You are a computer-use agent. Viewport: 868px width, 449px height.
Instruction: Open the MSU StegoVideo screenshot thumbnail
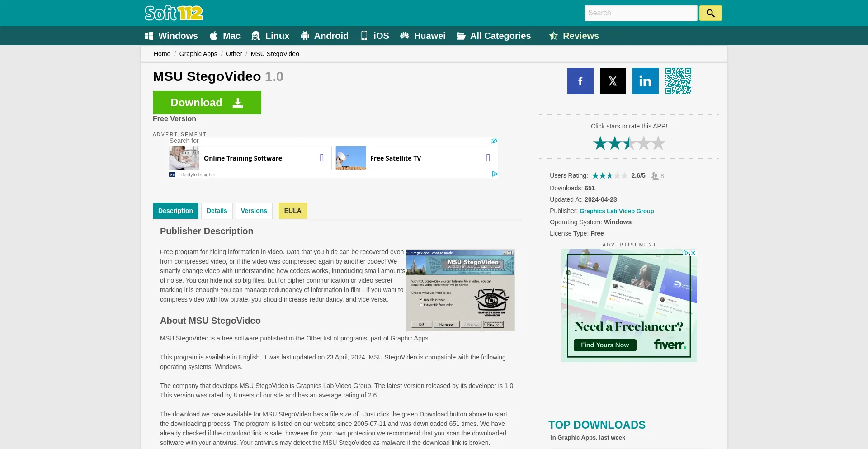[x=460, y=290]
